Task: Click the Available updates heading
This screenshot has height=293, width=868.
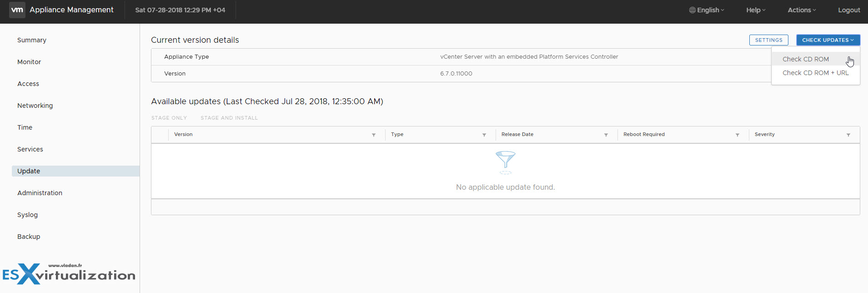Action: 267,101
